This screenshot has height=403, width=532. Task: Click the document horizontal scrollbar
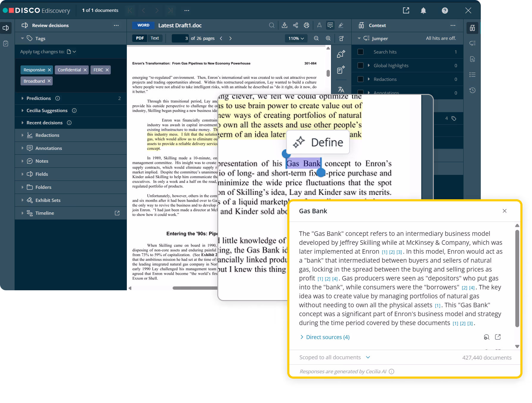pos(195,288)
